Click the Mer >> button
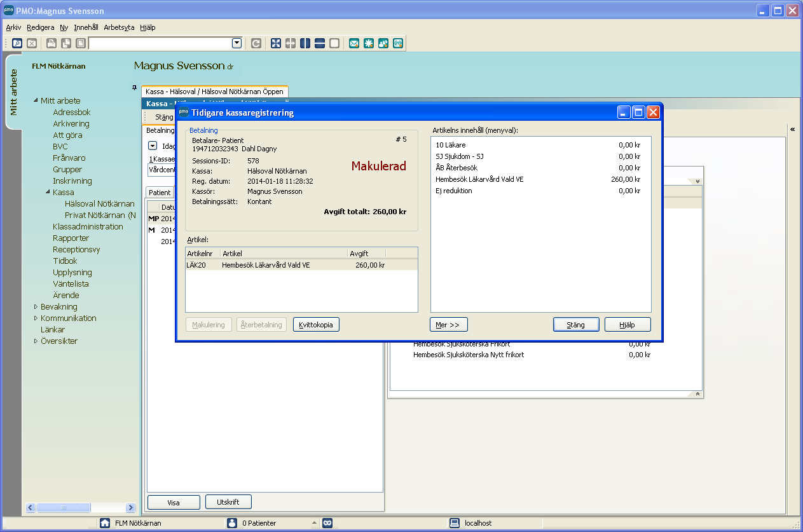Screen dimensions: 803x532 coord(448,325)
